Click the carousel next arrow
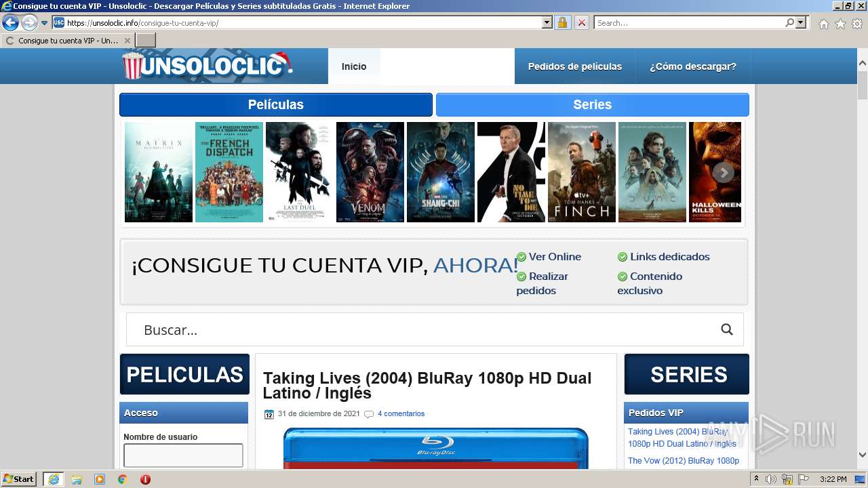 point(724,173)
